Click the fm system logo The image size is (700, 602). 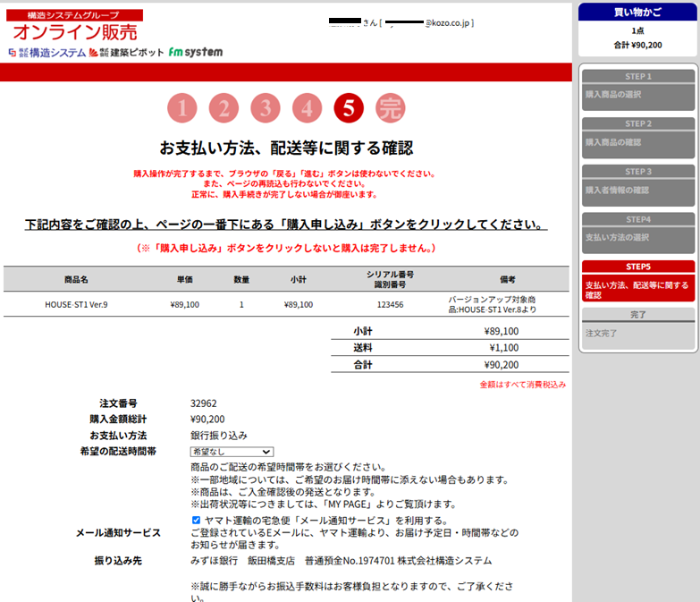[195, 53]
